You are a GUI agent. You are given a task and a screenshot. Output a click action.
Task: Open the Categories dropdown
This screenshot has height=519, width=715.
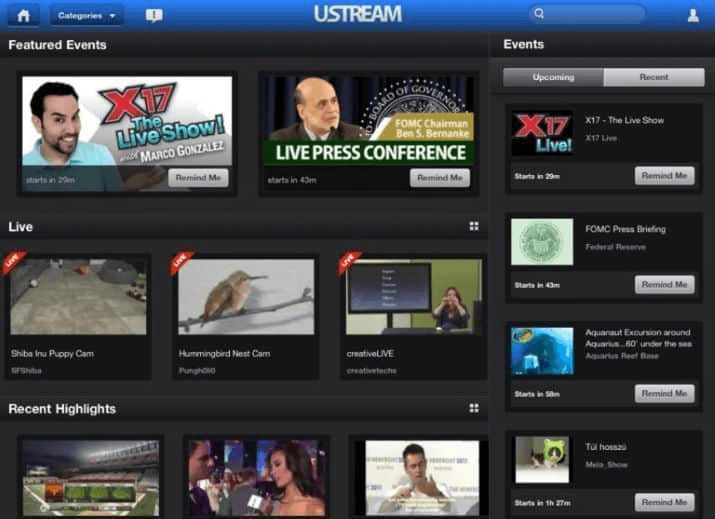(86, 16)
